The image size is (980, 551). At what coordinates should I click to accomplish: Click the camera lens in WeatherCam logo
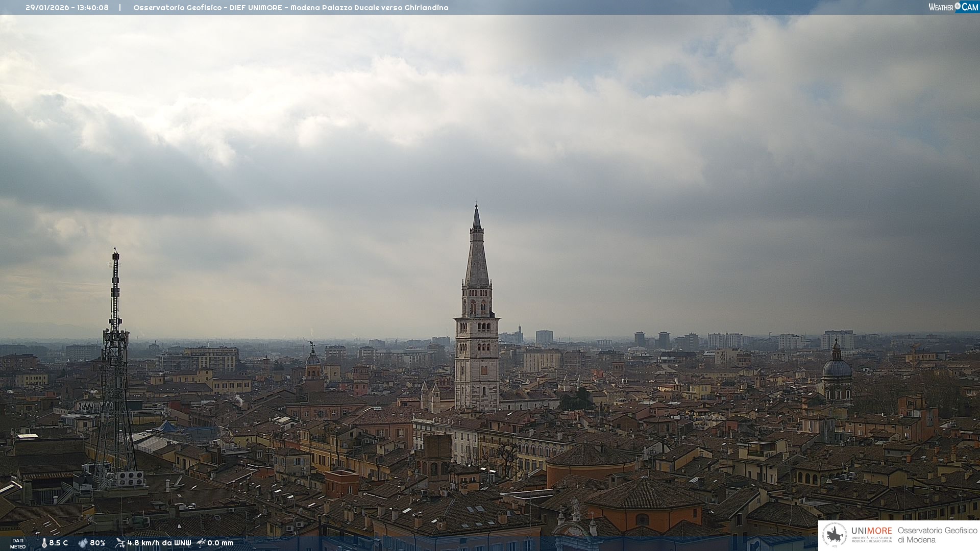click(958, 6)
